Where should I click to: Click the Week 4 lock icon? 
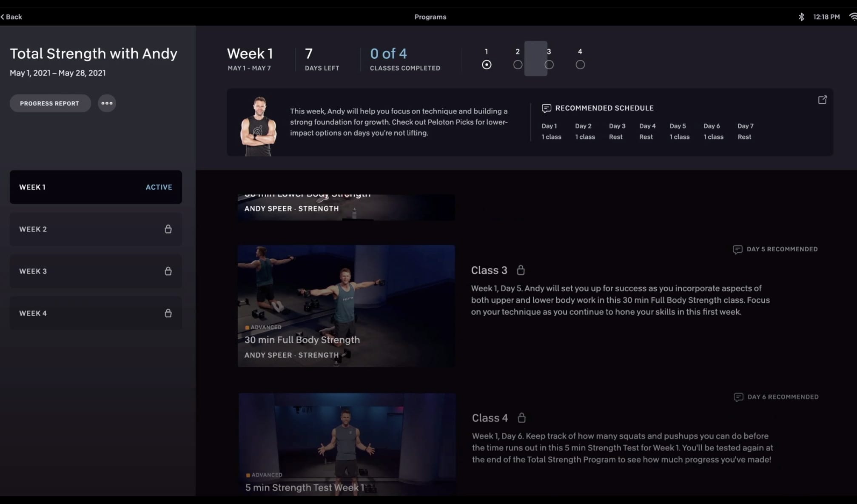pyautogui.click(x=168, y=313)
